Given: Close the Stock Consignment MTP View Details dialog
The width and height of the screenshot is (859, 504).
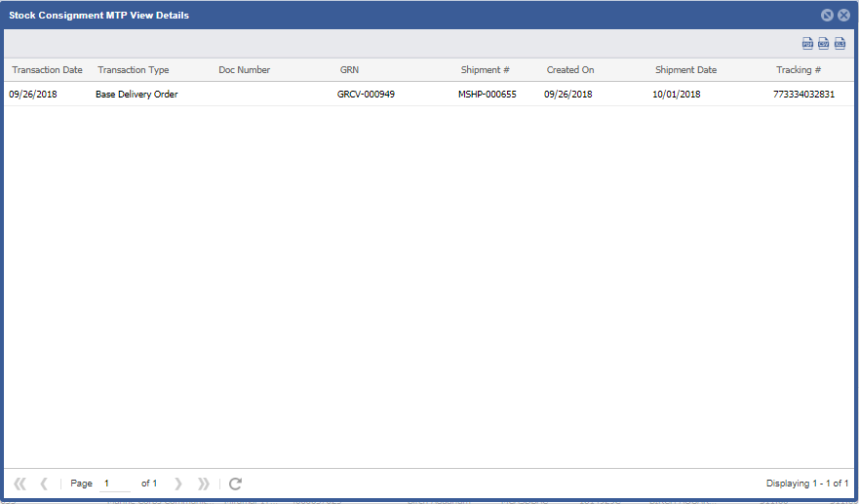Looking at the screenshot, I should pyautogui.click(x=844, y=16).
